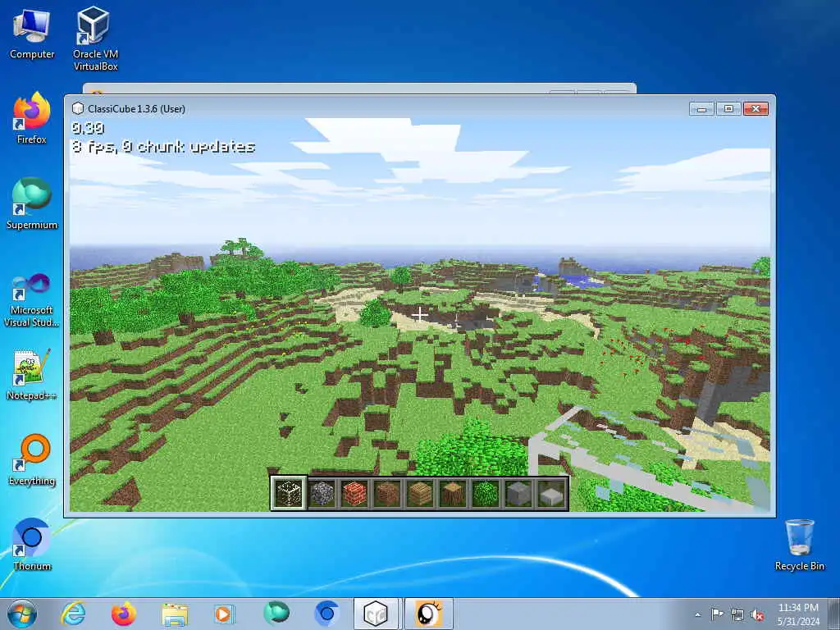Select the Supermium desktop shortcut
The width and height of the screenshot is (840, 630).
click(32, 203)
